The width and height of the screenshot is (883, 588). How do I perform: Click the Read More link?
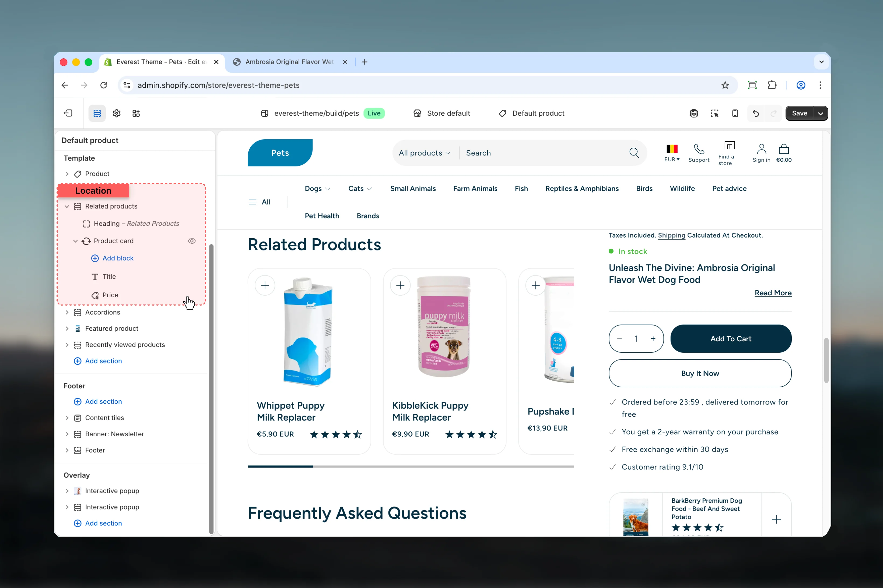[x=773, y=293]
